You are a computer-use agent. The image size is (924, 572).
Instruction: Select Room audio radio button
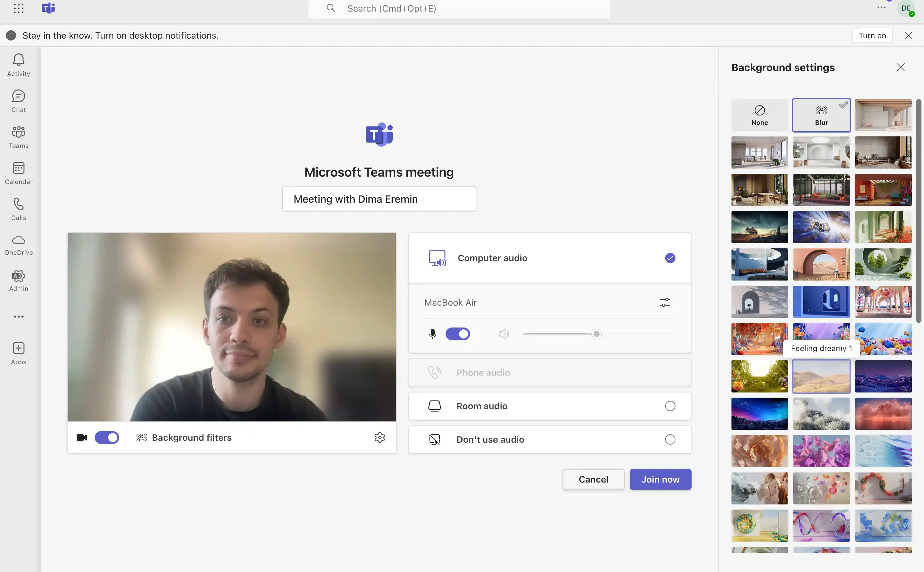(670, 406)
